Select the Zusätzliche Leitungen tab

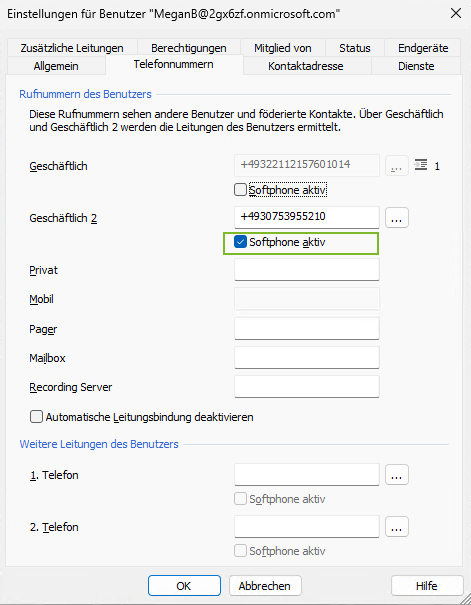72,48
